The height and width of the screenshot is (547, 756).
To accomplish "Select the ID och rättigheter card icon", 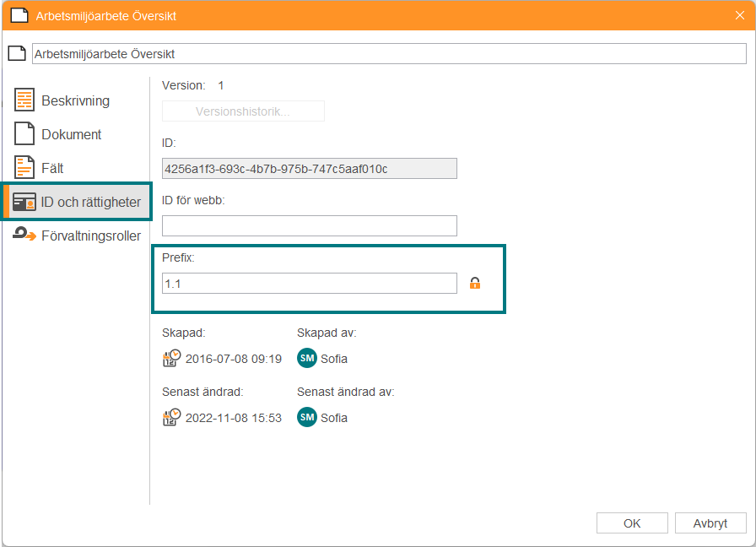I will click(24, 203).
